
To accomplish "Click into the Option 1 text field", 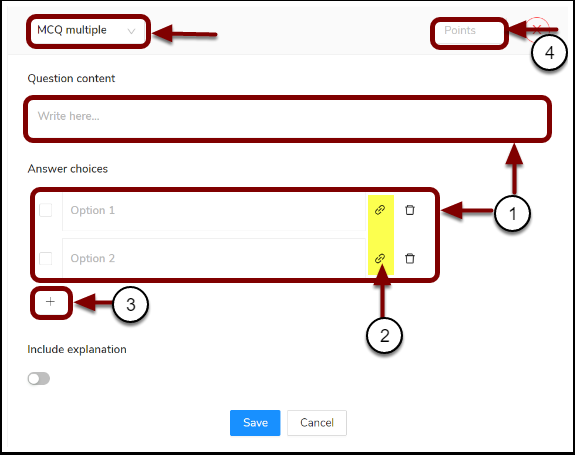I will [214, 210].
